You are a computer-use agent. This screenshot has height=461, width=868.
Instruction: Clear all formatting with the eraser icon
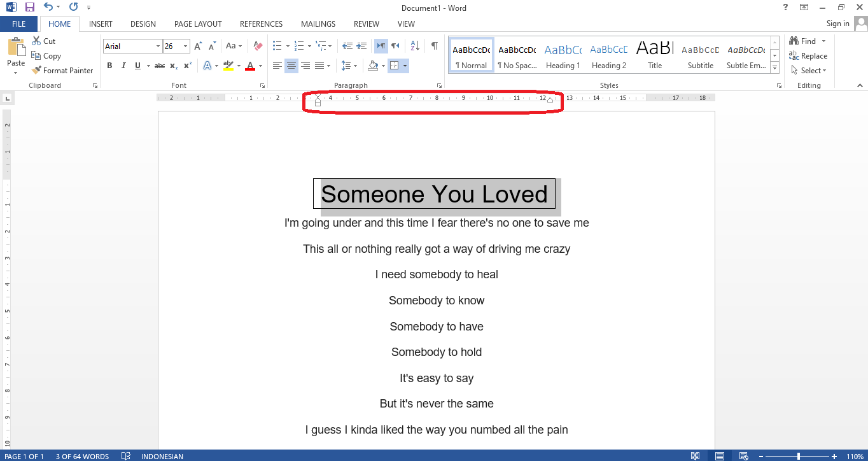click(258, 46)
